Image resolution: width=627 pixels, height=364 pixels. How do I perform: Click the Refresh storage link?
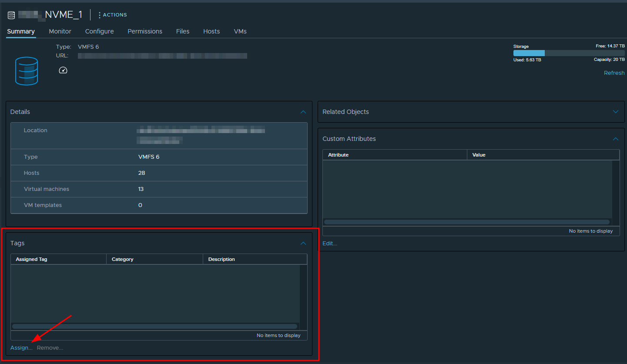coord(614,73)
